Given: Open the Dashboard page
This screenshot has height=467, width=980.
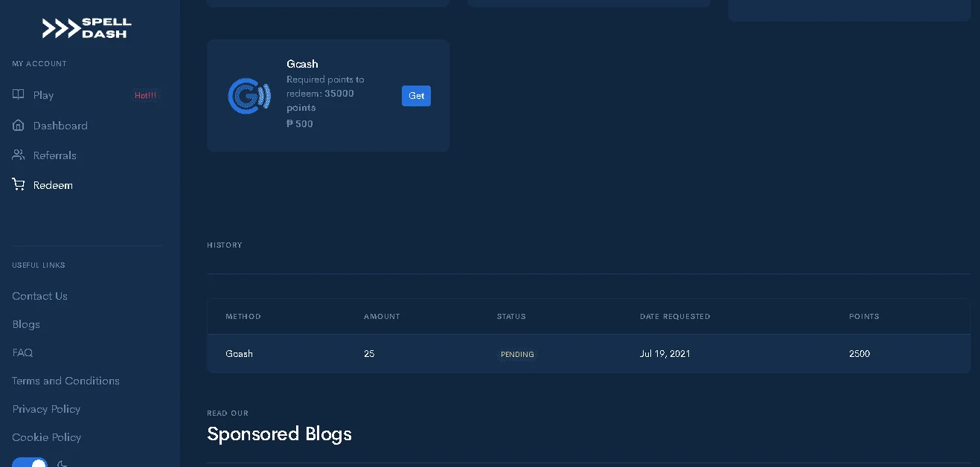Looking at the screenshot, I should click(x=60, y=126).
